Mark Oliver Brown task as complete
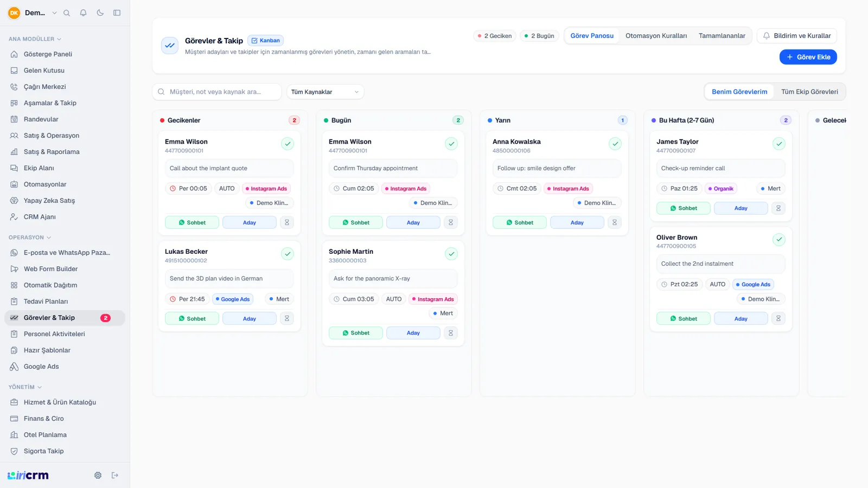Screen dimensions: 868x488 [779, 240]
